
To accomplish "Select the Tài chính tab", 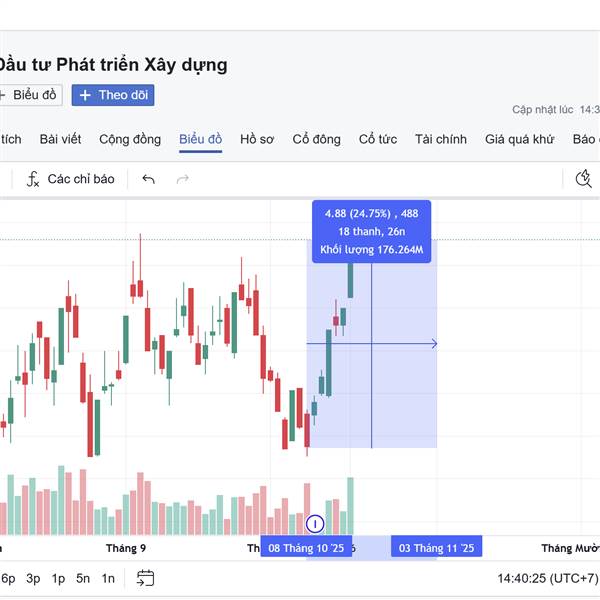I will coord(441,139).
